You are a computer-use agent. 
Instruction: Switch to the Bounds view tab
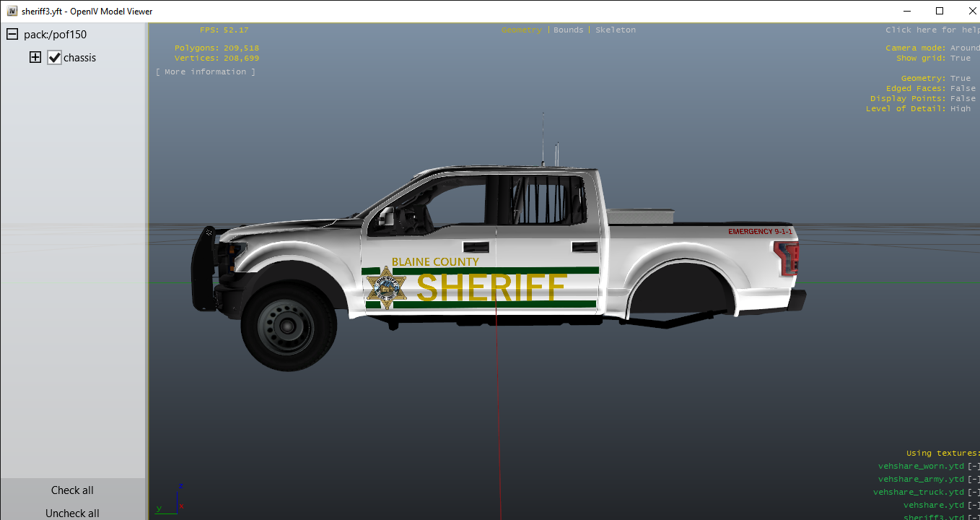[568, 30]
